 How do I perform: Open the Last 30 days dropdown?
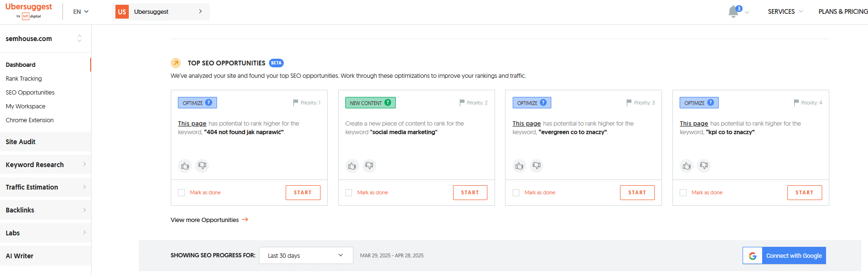pyautogui.click(x=306, y=255)
